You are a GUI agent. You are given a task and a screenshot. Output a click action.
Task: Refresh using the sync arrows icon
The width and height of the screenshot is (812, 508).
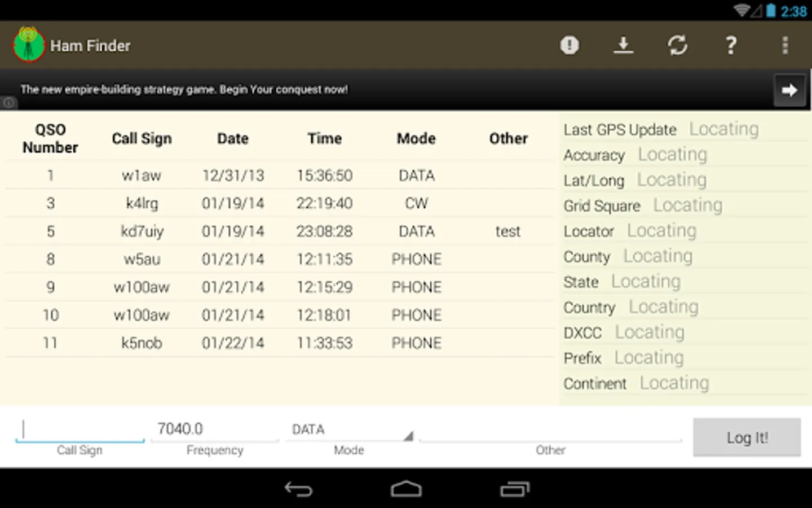(x=677, y=45)
